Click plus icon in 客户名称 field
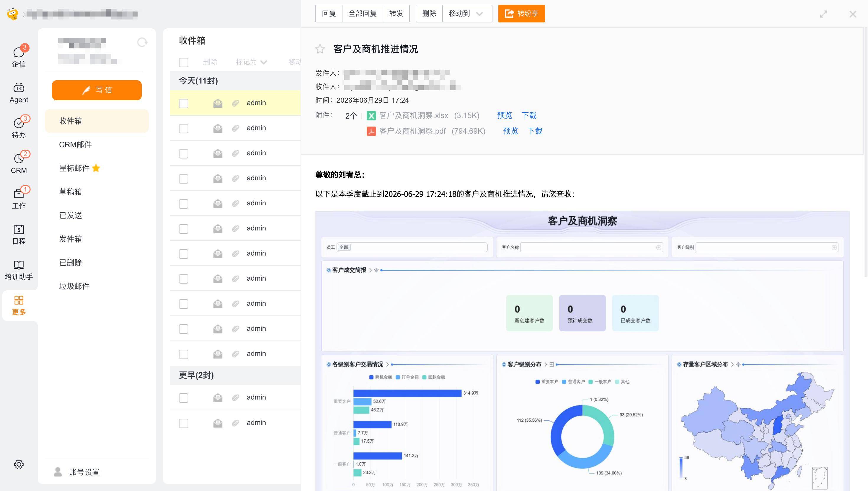 pos(658,248)
